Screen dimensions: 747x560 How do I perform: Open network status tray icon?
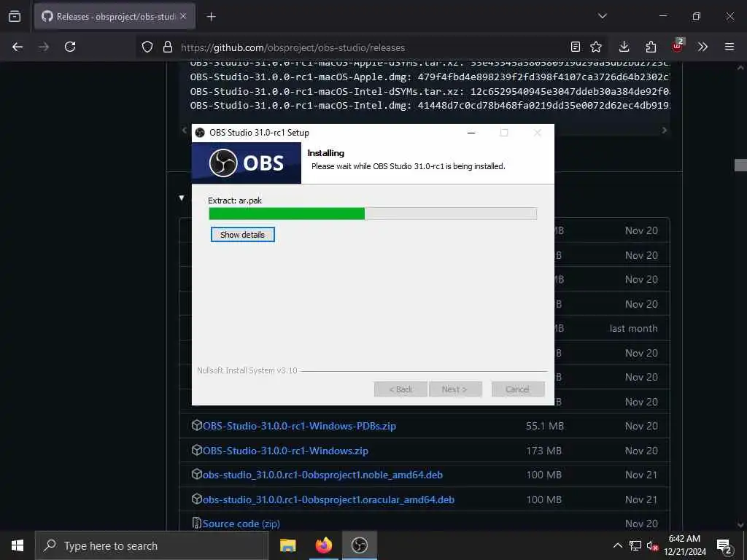635,545
